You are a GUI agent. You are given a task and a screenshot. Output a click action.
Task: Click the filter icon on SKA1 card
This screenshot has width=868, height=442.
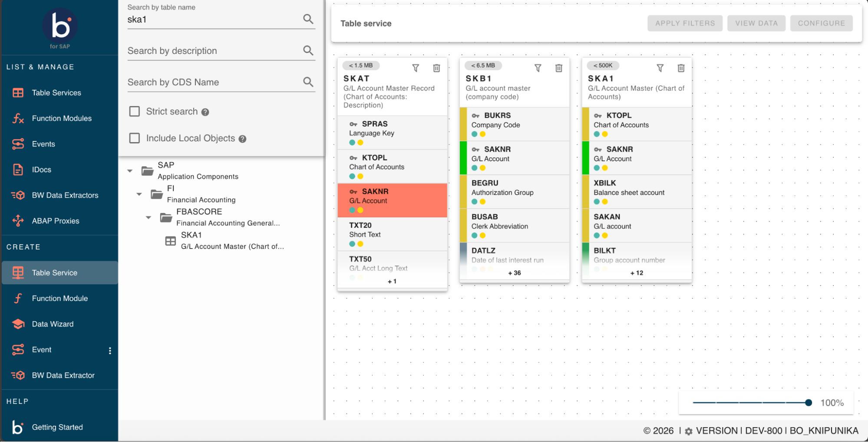660,68
